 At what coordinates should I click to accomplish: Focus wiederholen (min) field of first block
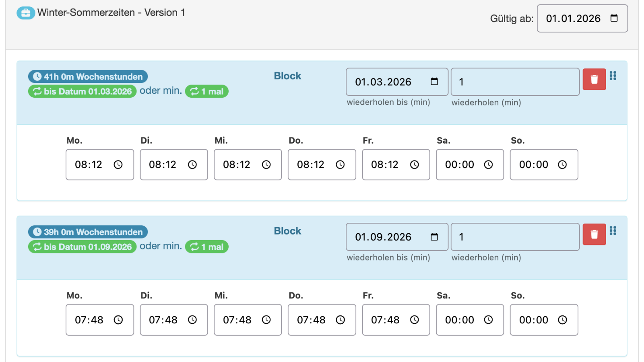pos(515,82)
